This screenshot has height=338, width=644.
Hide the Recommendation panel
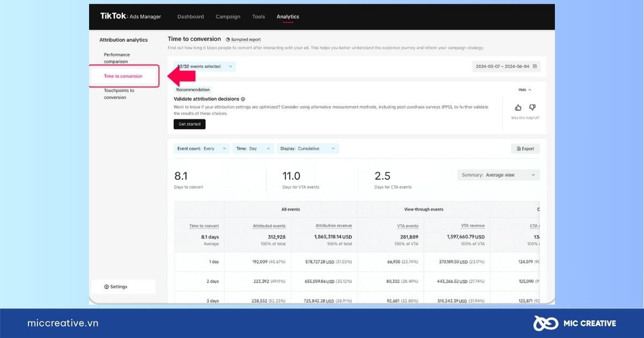click(525, 90)
